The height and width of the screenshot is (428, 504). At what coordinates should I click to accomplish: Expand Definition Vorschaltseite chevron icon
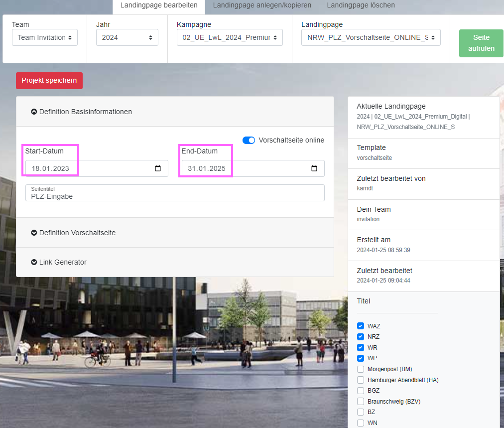click(34, 233)
